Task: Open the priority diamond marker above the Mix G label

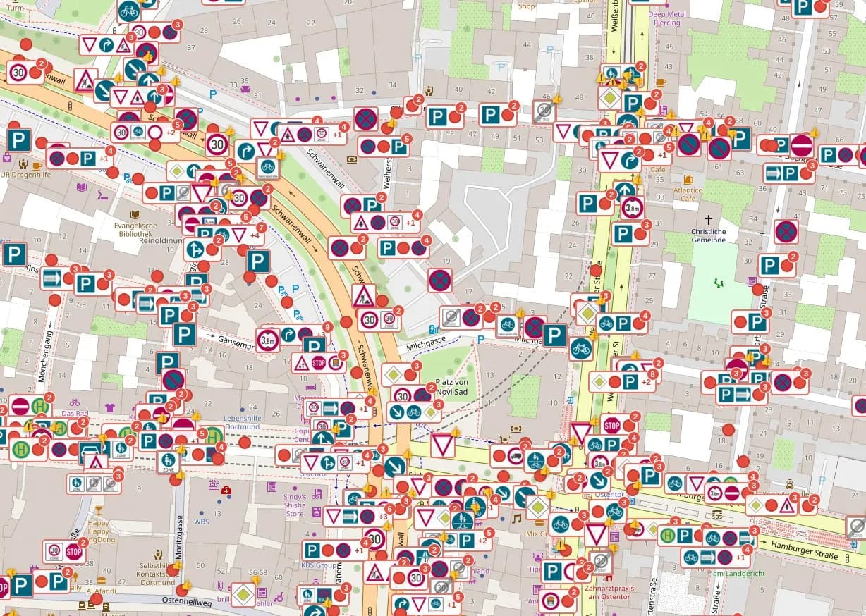Action: pos(537,506)
